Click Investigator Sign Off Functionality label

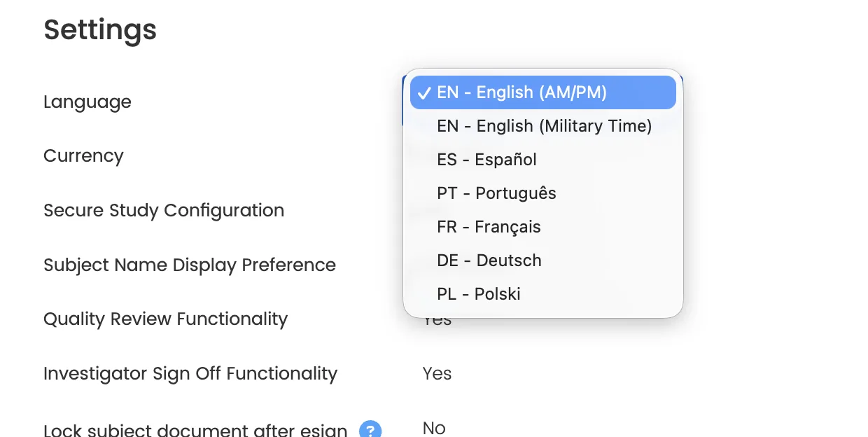tap(190, 374)
